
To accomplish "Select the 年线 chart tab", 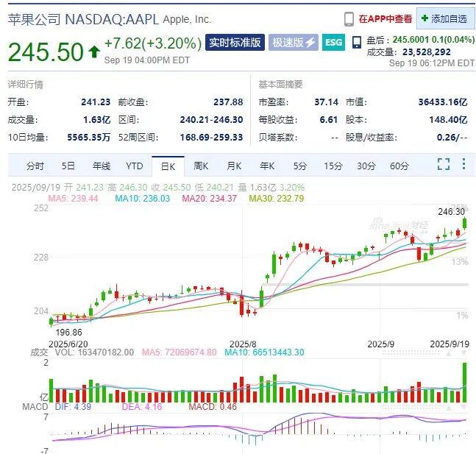I will click(x=102, y=166).
